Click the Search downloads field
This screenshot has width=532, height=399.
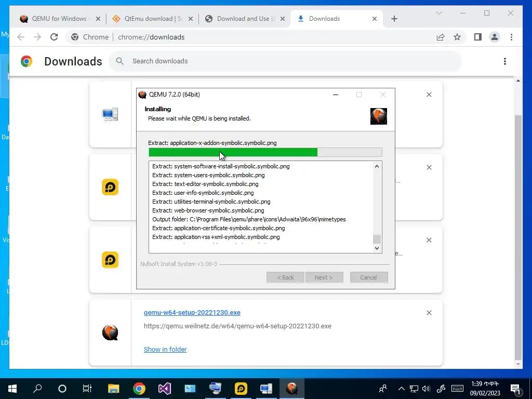[x=285, y=61]
